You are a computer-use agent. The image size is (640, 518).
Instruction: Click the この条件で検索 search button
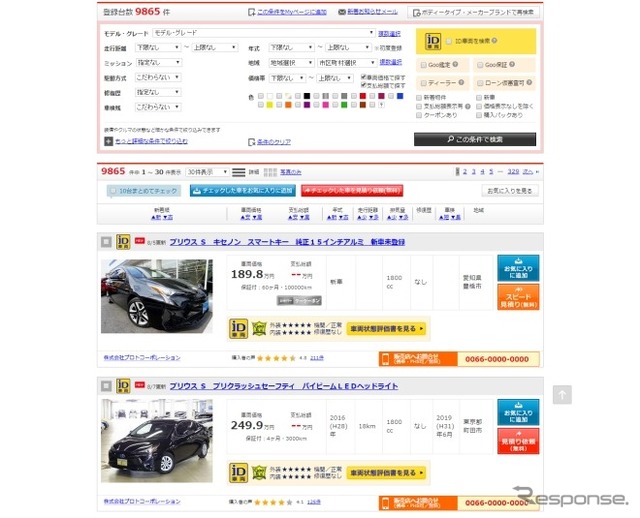click(x=475, y=139)
